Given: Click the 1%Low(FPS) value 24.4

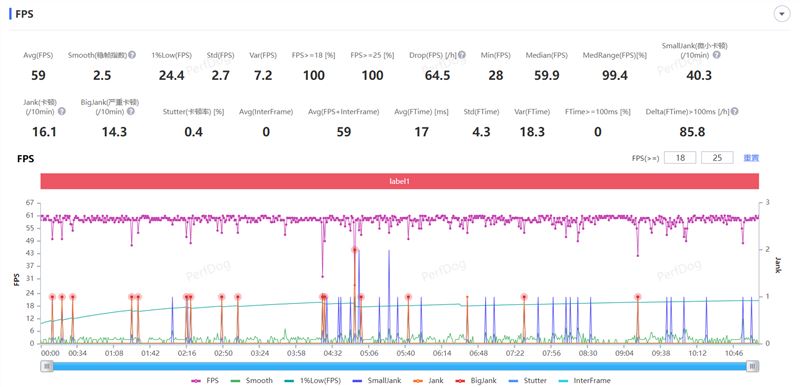Looking at the screenshot, I should [171, 75].
